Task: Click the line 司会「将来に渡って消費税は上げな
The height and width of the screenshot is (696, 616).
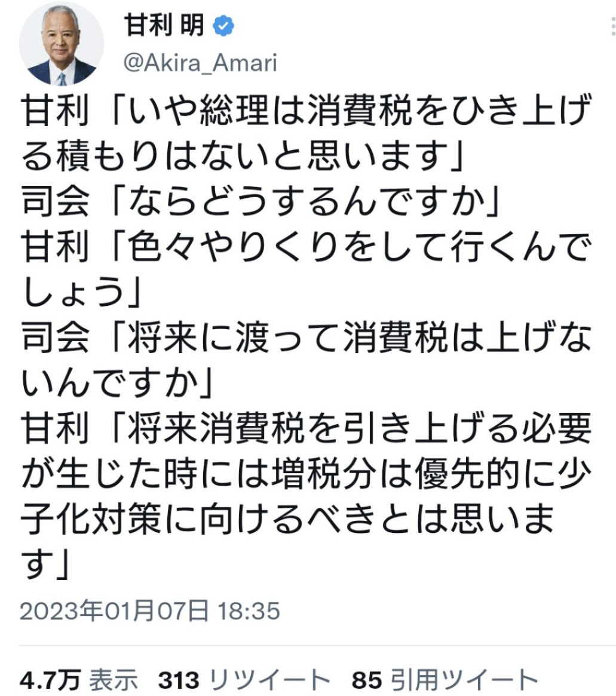Action: pyautogui.click(x=307, y=338)
